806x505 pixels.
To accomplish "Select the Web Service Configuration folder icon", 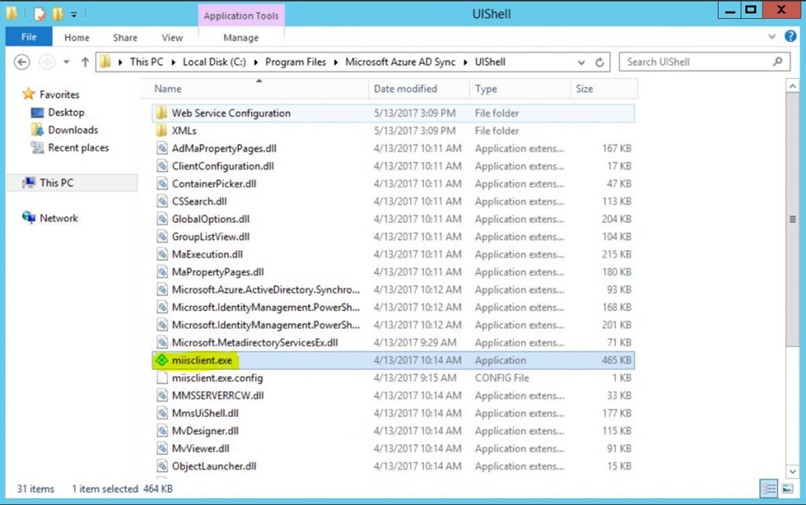I will (x=161, y=113).
